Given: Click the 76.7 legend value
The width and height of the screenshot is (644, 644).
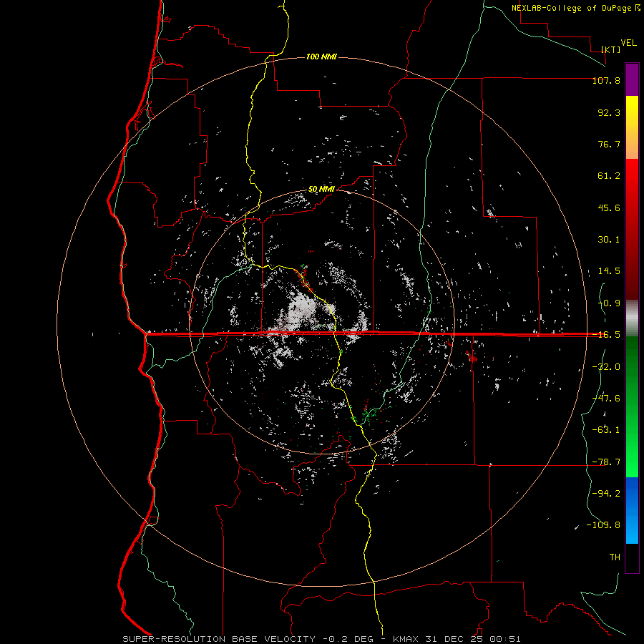Looking at the screenshot, I should (609, 144).
